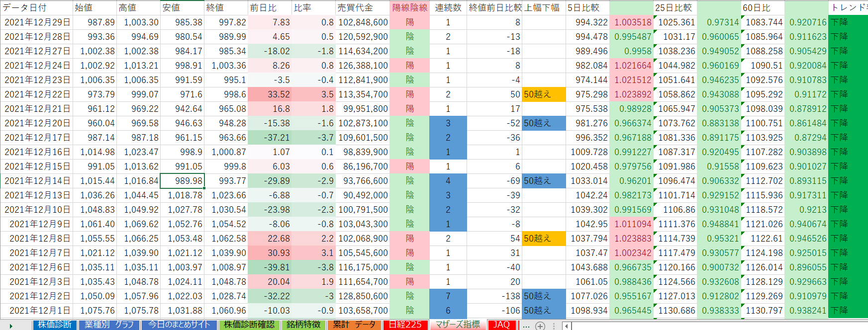
Task: Click the sheet tab scroll arrow
Action: pos(11,326)
